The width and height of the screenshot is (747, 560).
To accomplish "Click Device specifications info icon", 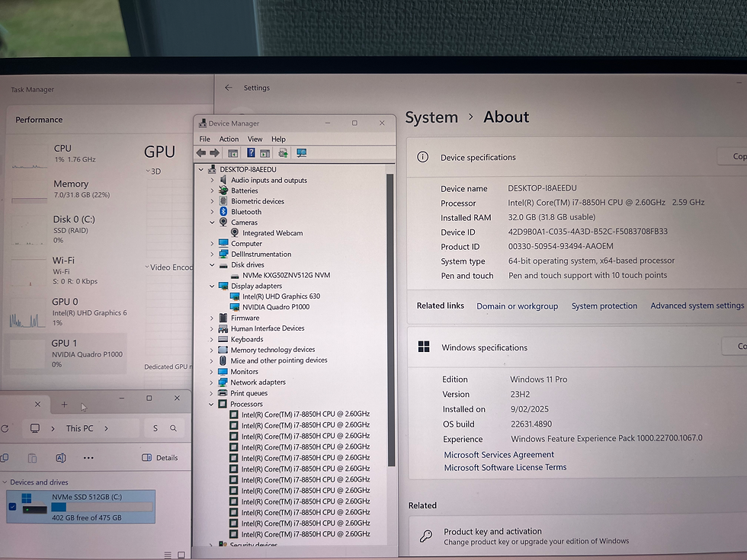I will [422, 157].
